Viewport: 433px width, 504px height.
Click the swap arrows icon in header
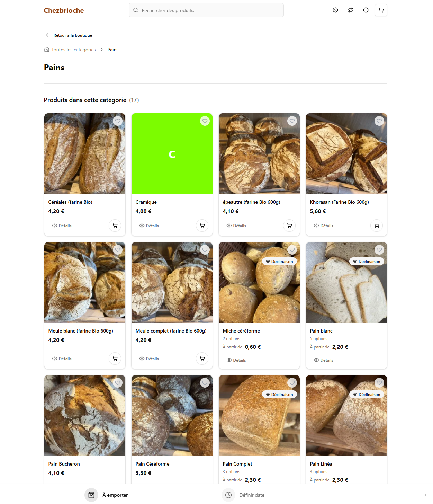(x=351, y=10)
